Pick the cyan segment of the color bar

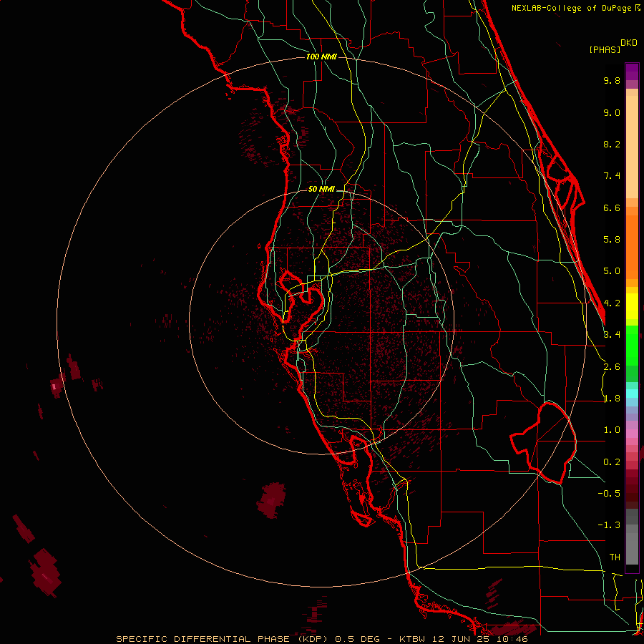point(632,393)
